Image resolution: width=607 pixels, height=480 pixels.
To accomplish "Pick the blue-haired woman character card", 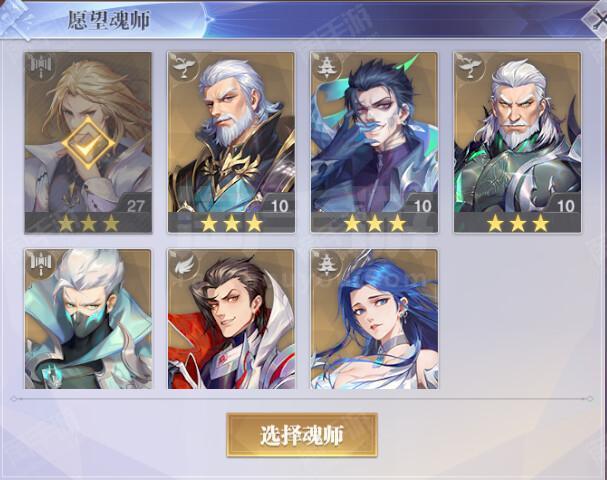I will (x=374, y=319).
